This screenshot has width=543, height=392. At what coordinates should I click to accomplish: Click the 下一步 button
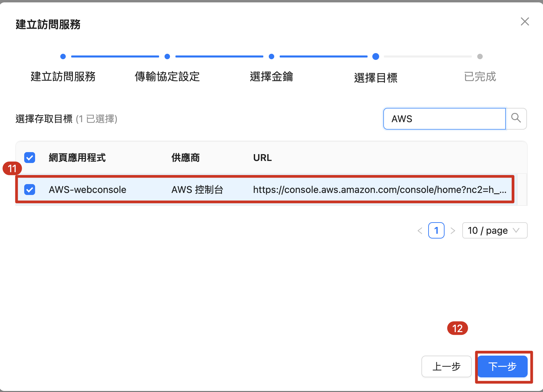coord(502,366)
